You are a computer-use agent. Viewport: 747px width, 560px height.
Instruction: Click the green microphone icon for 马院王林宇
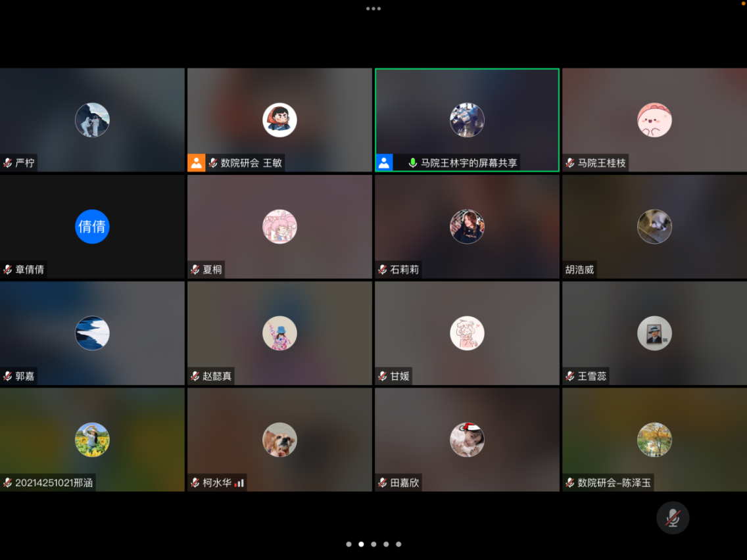[x=412, y=163]
